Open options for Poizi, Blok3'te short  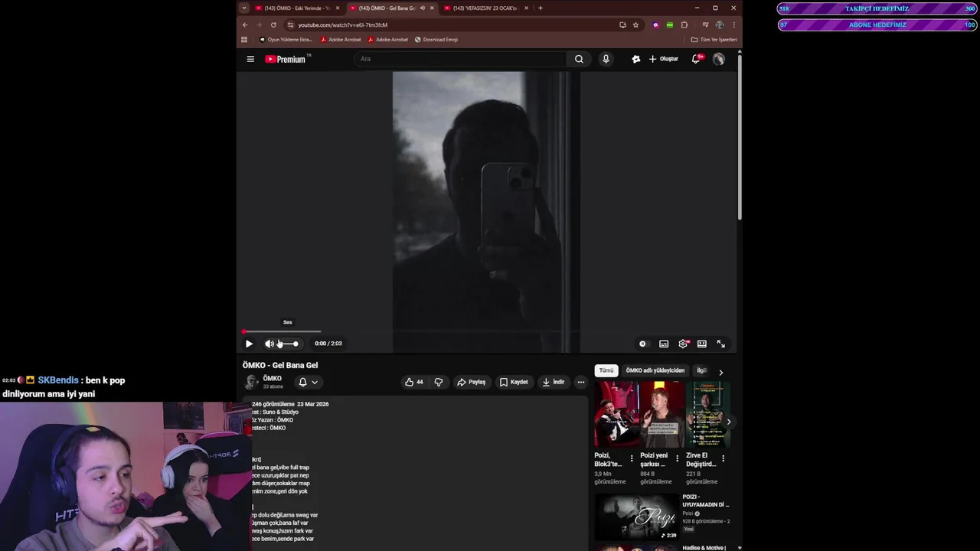(x=632, y=458)
